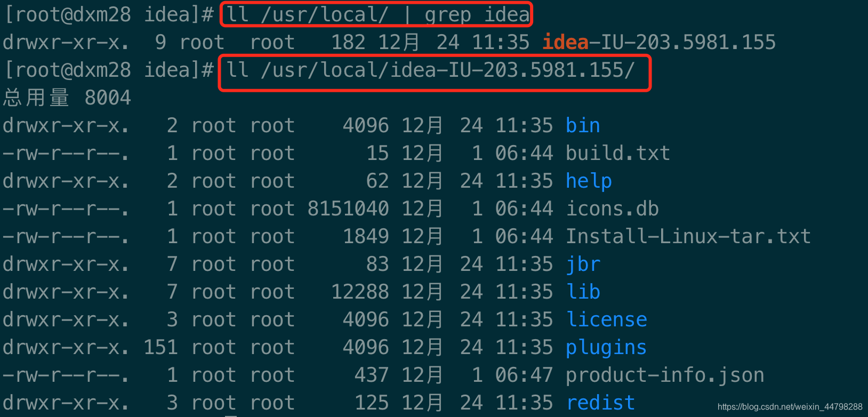Click the 06:47 timestamp of product-info.json

click(524, 375)
